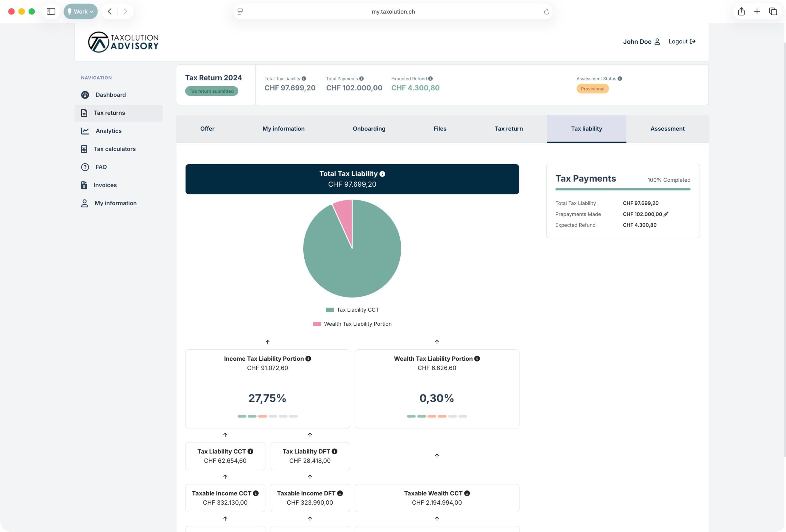Toggle the Safari sidebar button
Viewport: 786px width, 532px height.
[x=51, y=11]
